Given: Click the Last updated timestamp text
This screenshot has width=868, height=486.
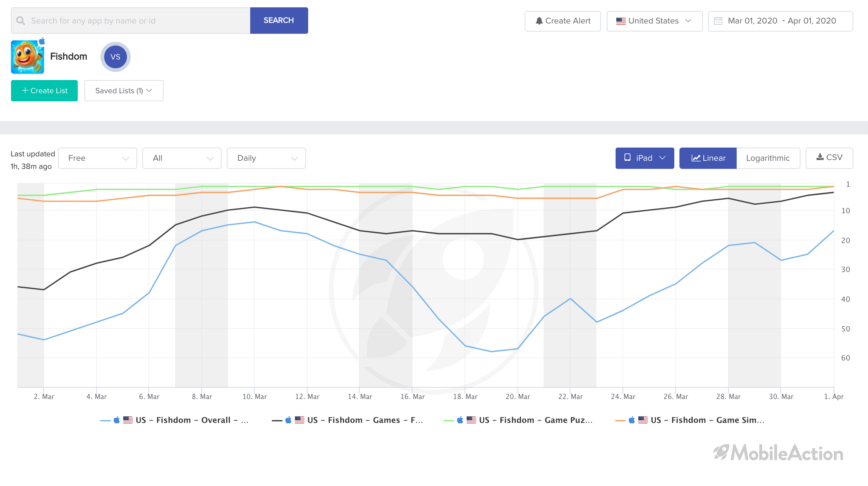Looking at the screenshot, I should click(33, 160).
